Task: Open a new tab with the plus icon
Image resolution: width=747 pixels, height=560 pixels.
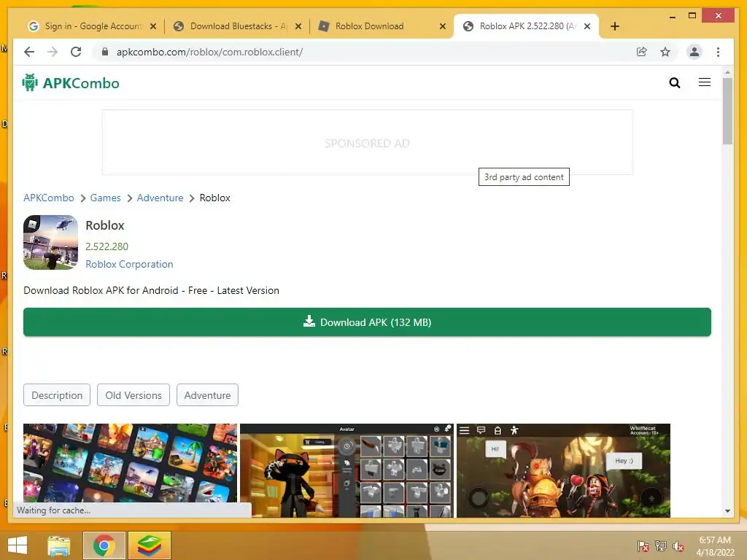Action: tap(614, 26)
